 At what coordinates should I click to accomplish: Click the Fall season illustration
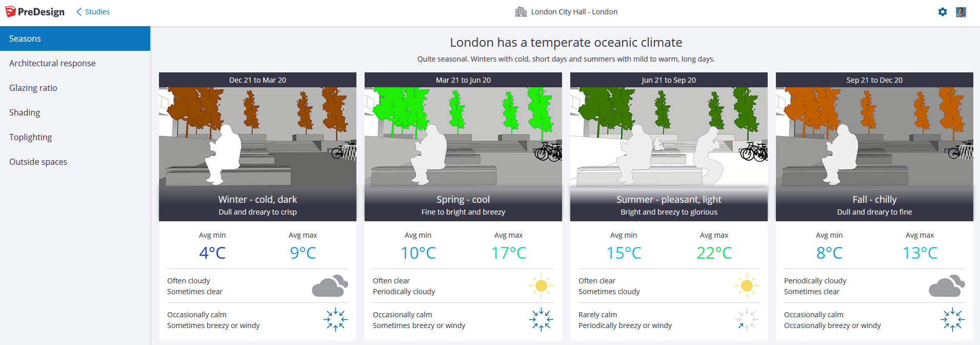(874, 136)
